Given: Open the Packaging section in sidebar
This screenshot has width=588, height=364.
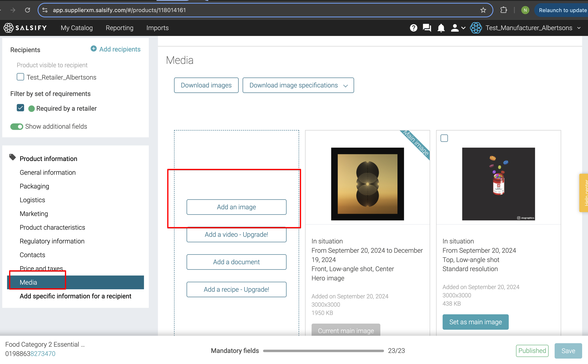Looking at the screenshot, I should point(34,186).
